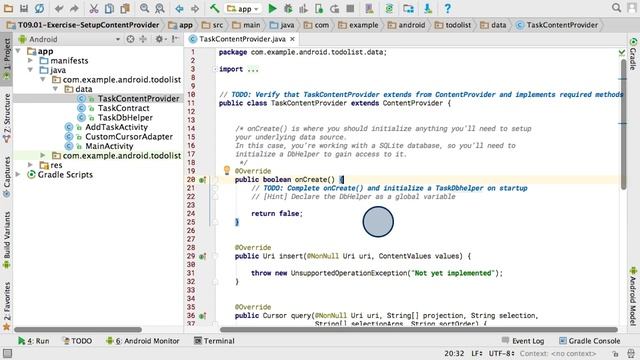This screenshot has height=360, width=640.
Task: Open the 4: Run bottom tab
Action: click(34, 341)
